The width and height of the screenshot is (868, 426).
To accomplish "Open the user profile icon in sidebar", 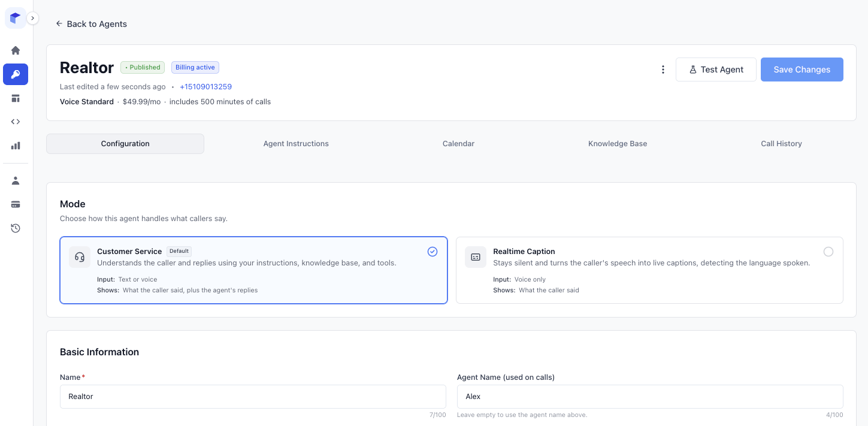I will (x=16, y=180).
